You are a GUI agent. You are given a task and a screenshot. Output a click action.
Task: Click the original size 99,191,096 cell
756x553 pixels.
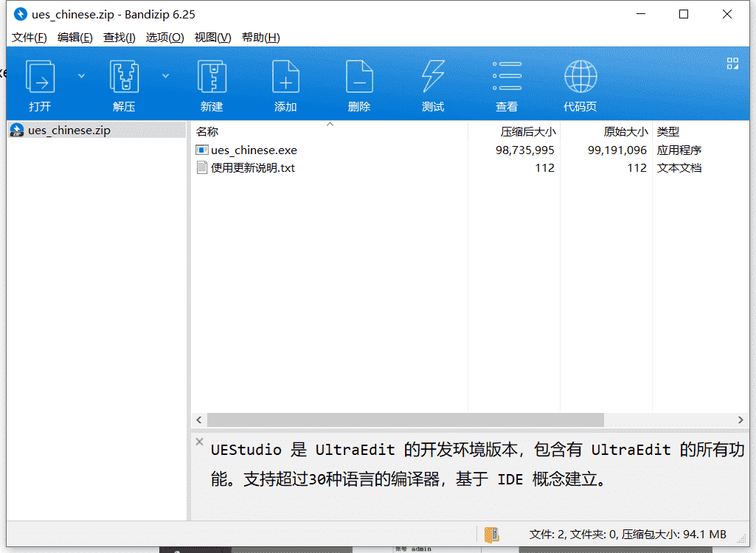coord(617,150)
